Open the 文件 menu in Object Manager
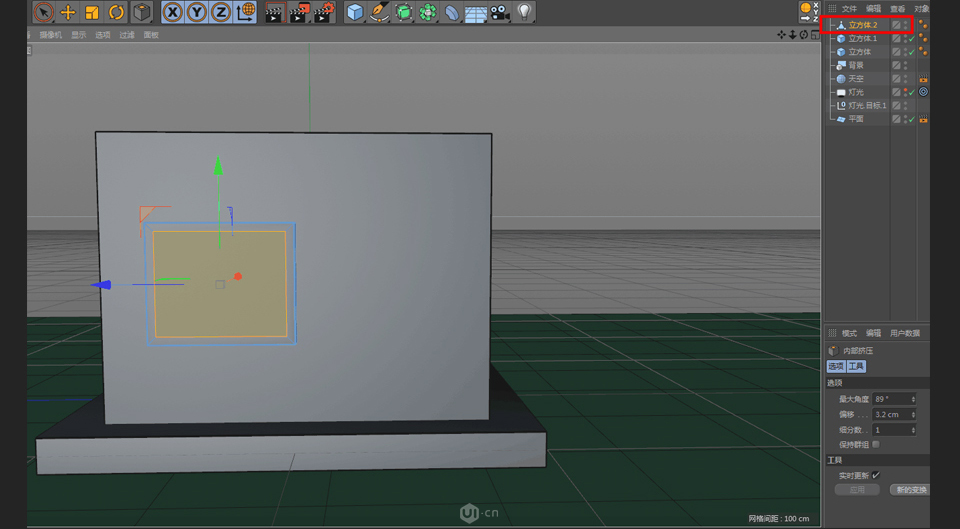 [x=849, y=9]
